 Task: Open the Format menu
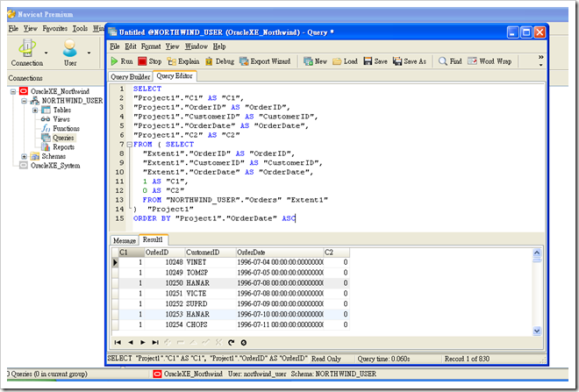pyautogui.click(x=151, y=46)
